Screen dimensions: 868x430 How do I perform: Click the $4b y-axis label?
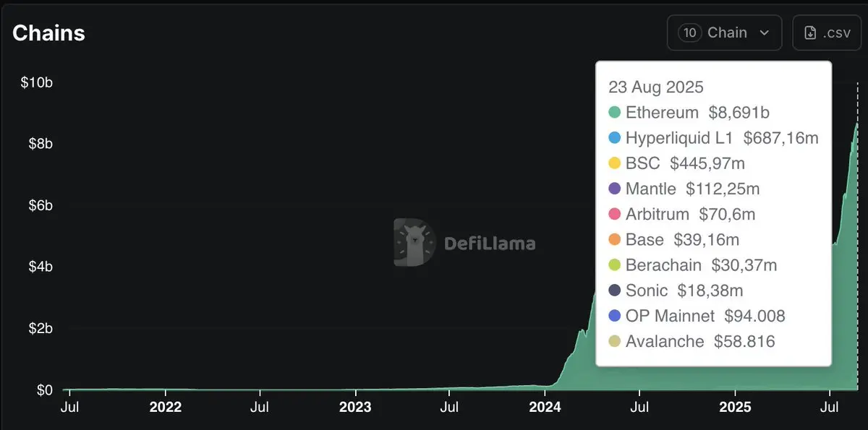coord(39,267)
